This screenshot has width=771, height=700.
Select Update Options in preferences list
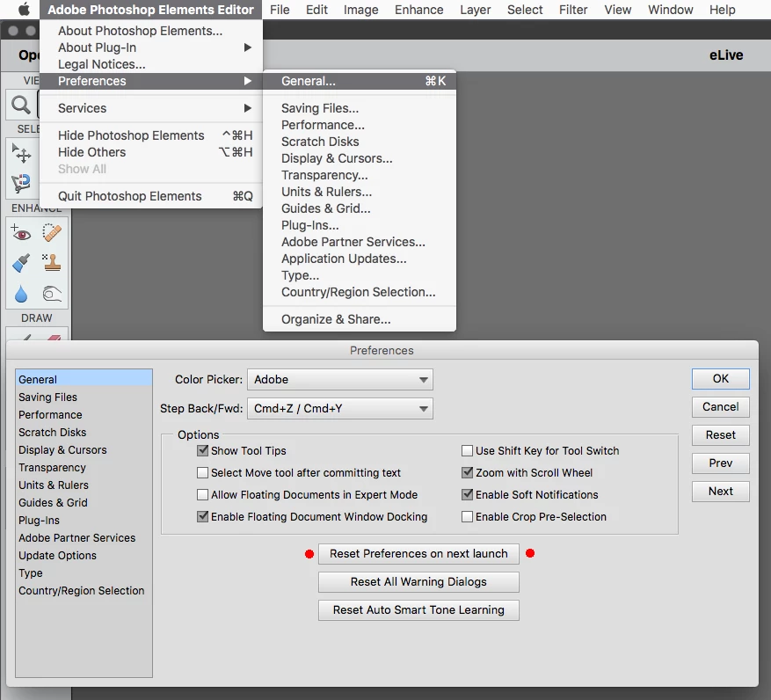[x=84, y=556]
